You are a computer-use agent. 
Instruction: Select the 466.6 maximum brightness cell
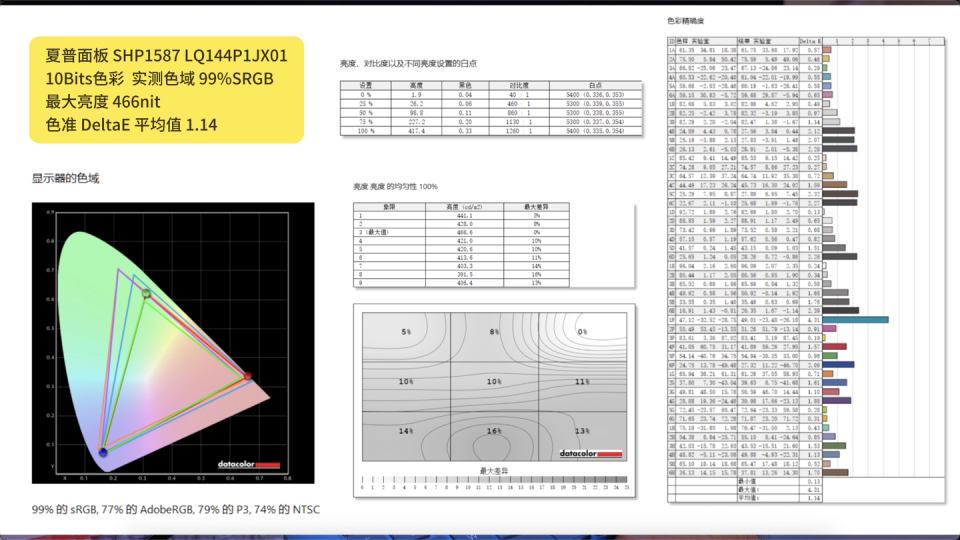pos(464,233)
